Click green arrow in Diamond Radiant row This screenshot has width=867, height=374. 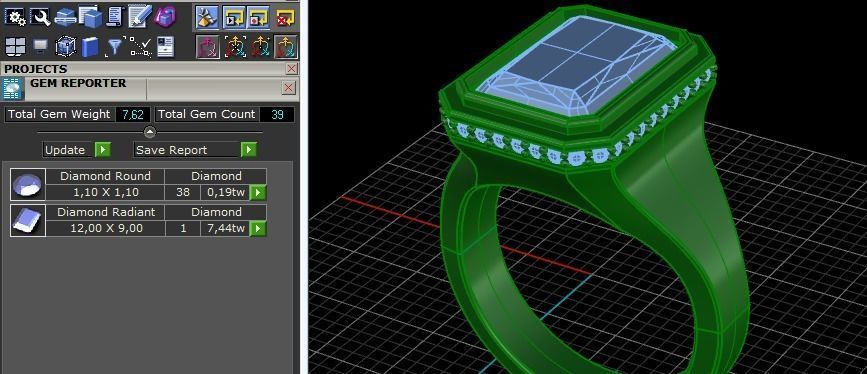point(258,228)
